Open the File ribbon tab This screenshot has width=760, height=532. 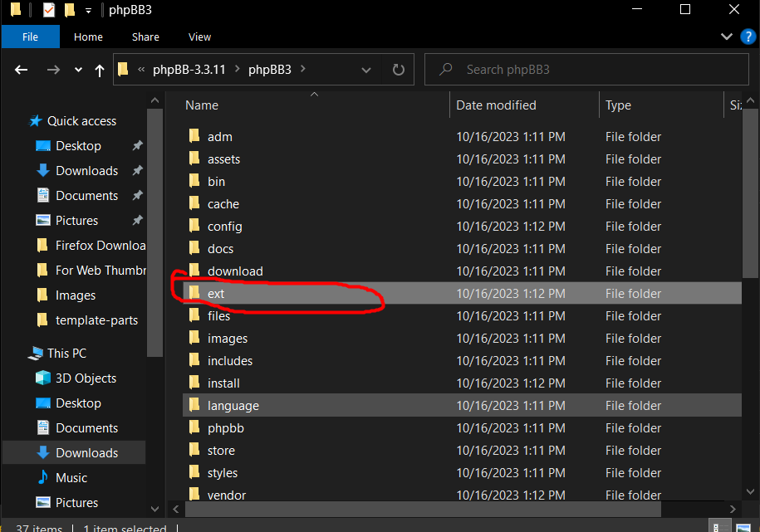click(30, 37)
